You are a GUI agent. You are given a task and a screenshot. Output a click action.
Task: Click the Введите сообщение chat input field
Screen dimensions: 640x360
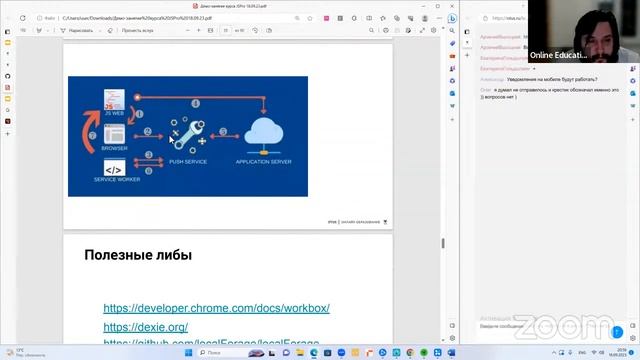543,327
